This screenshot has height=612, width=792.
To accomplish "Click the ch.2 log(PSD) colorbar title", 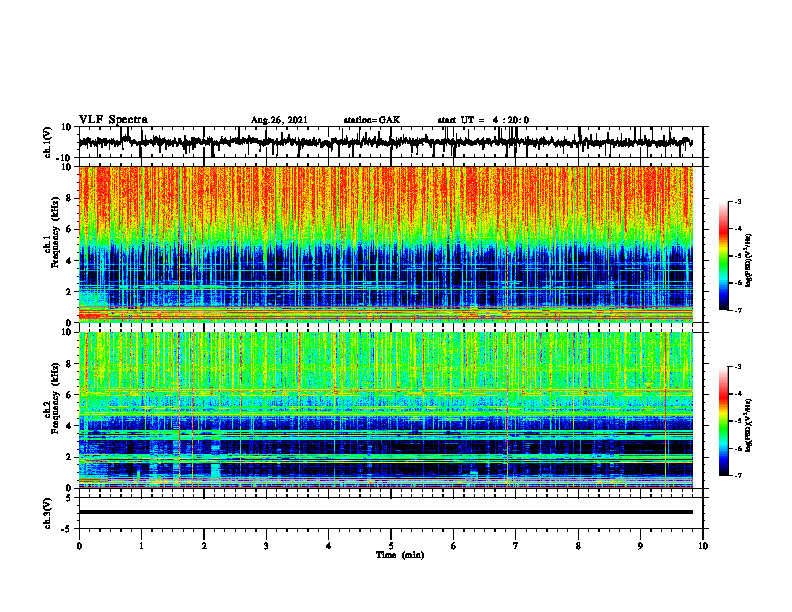I will pyautogui.click(x=750, y=425).
